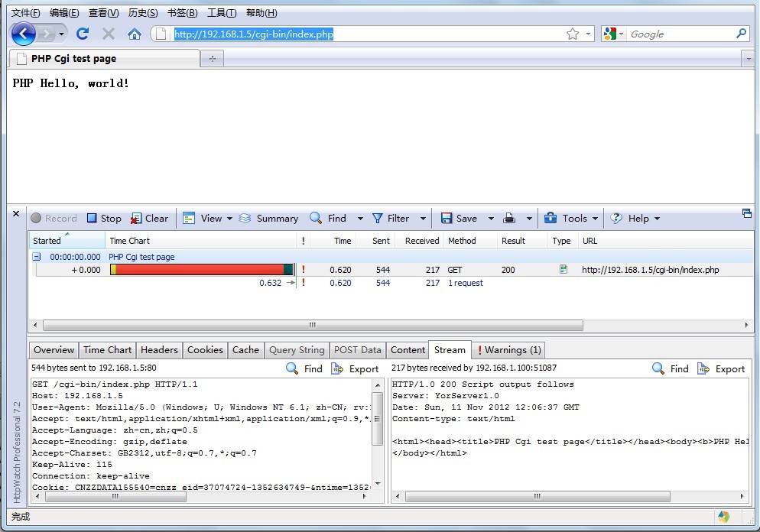
Task: Collapse the PHP Cgi test page group
Action: point(37,257)
